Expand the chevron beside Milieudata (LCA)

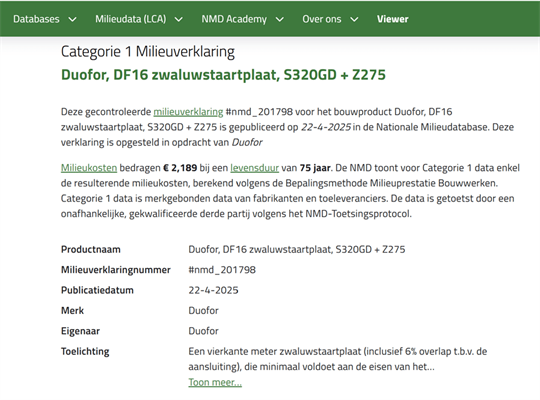tap(178, 19)
